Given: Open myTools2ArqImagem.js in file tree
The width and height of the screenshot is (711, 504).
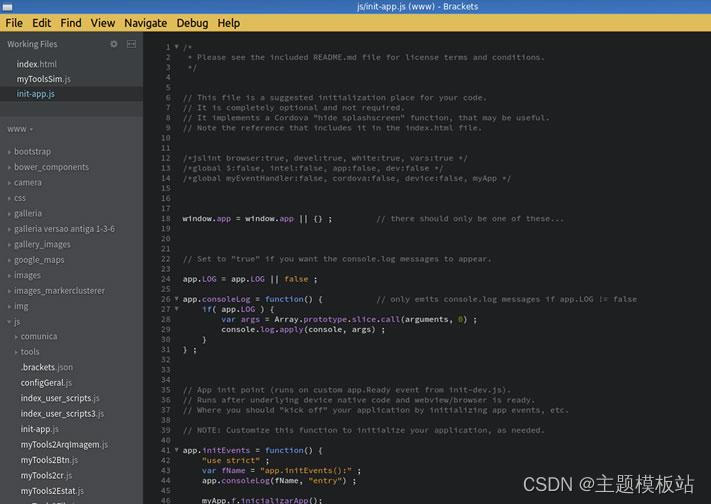Looking at the screenshot, I should 64,445.
